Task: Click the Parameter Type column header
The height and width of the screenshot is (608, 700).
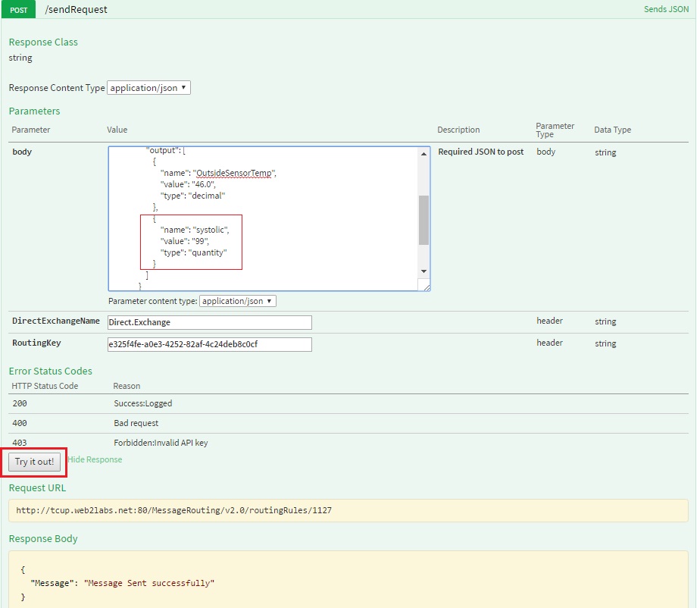Action: coord(555,130)
